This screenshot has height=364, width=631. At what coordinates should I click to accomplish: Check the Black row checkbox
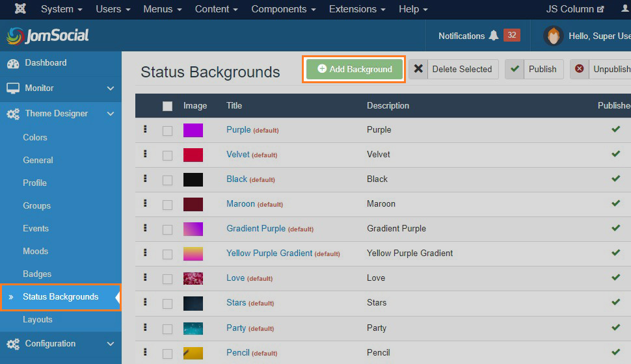tap(167, 180)
